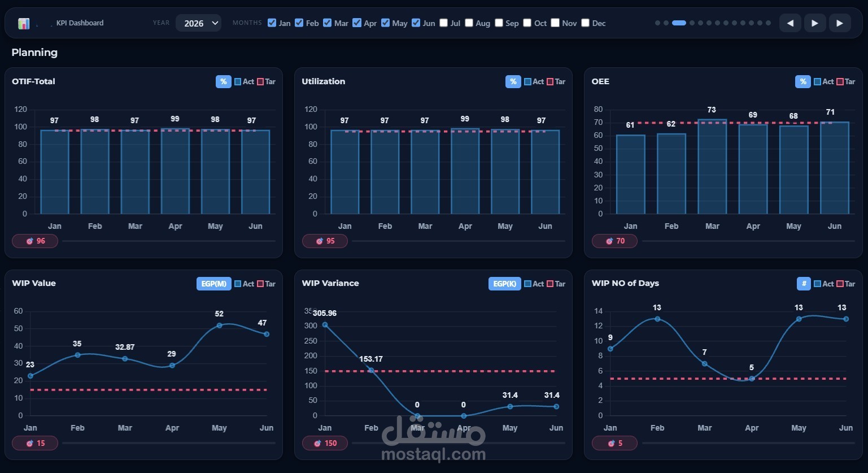Click the KPI Dashboard title text
Screen dimensions: 868x473
(80, 23)
